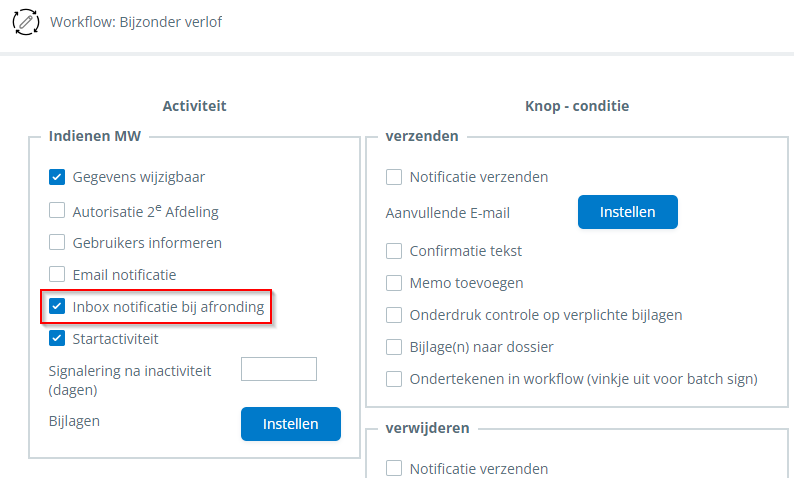Enable Onderdruk controle op verplichte bijlagen
Image resolution: width=794 pixels, height=478 pixels.
click(394, 315)
